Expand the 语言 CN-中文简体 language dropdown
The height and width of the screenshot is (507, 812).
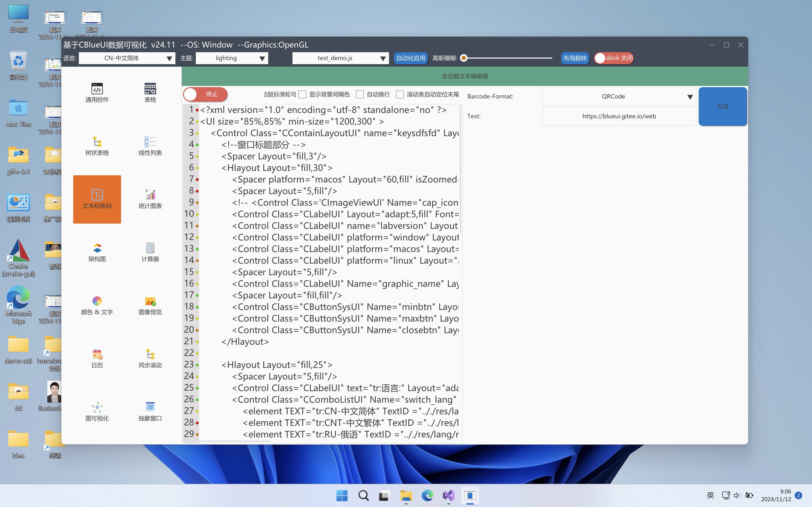tap(127, 58)
